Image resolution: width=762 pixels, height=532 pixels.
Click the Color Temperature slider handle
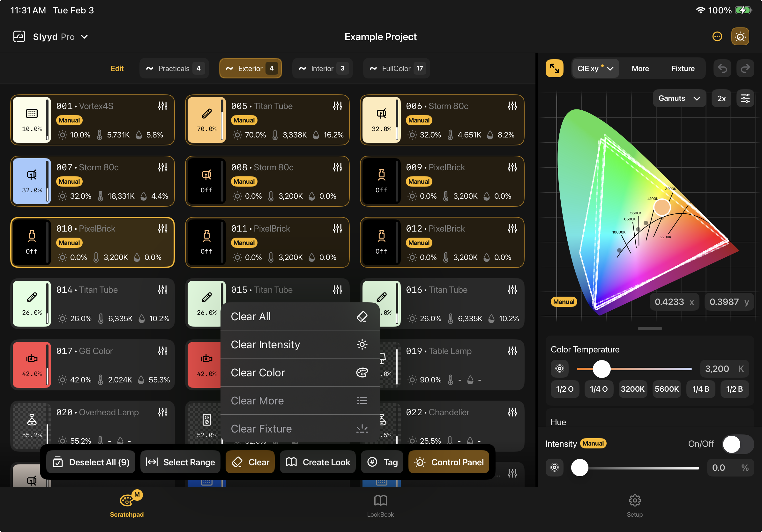(x=601, y=368)
